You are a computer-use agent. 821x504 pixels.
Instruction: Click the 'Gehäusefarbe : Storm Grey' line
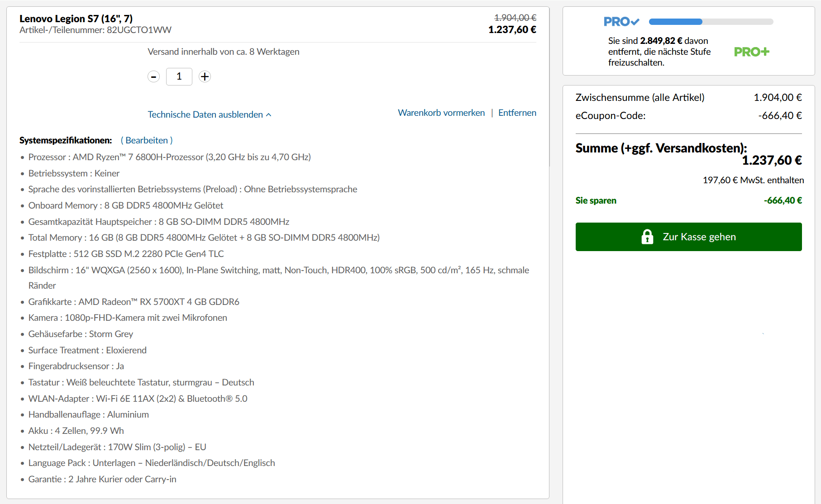[81, 334]
